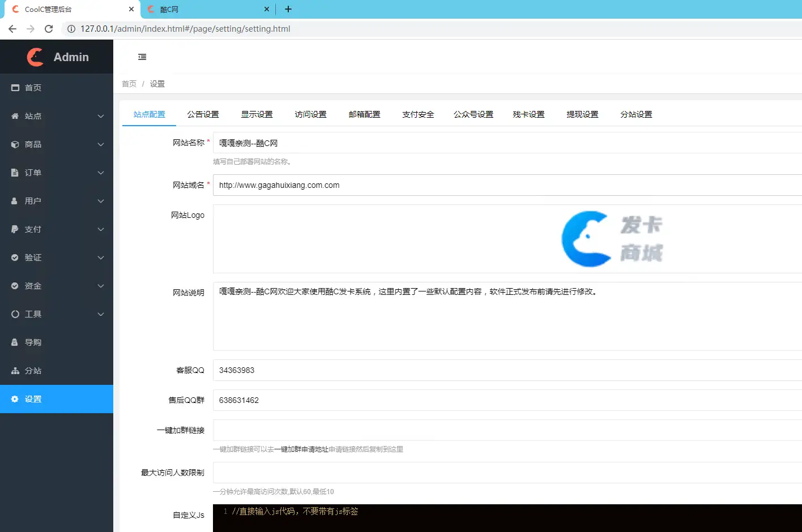The image size is (802, 532).
Task: Open 订单 from the sidebar icon
Action: (15, 173)
